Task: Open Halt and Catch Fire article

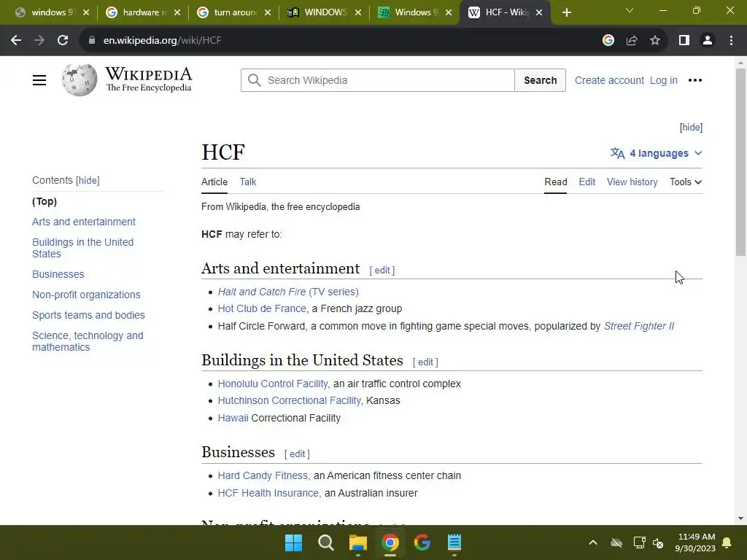Action: click(x=288, y=292)
